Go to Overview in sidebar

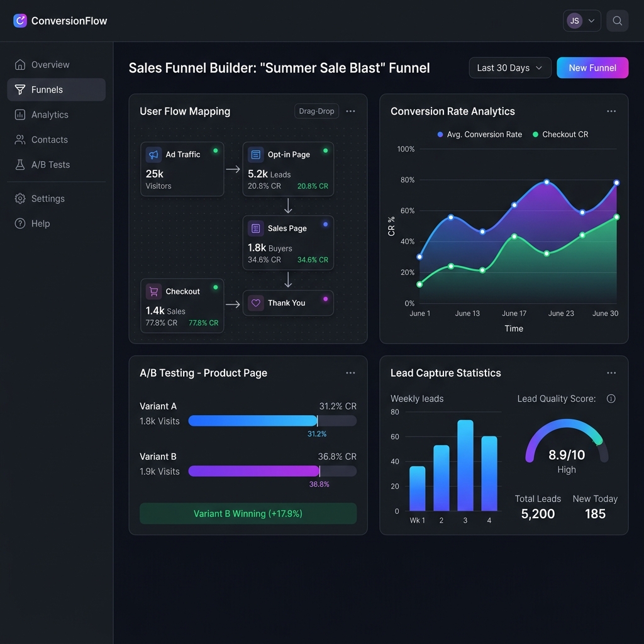click(56, 65)
